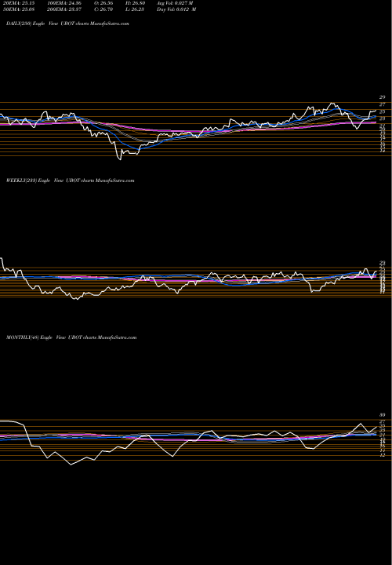Click the 29 price label on daily chart
This screenshot has width=392, height=565.
(382, 97)
